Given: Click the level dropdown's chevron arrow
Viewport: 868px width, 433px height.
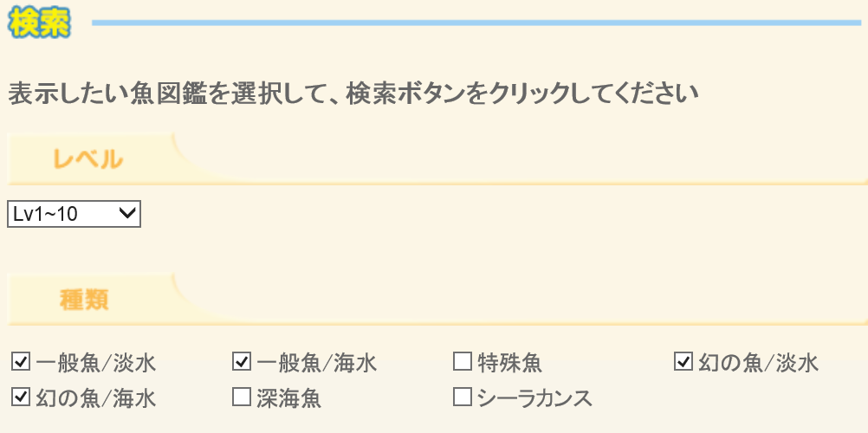Looking at the screenshot, I should coord(128,214).
